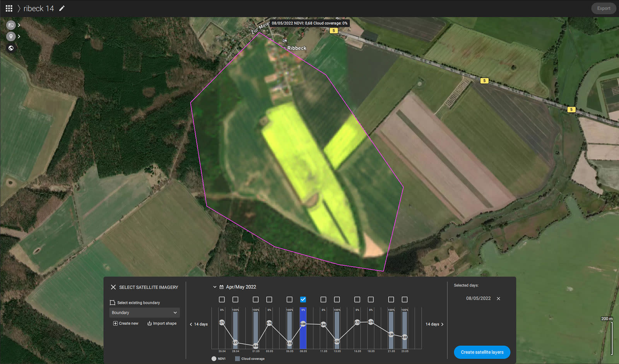
Task: Uncheck the selected 08.05 date checkbox
Action: [303, 299]
